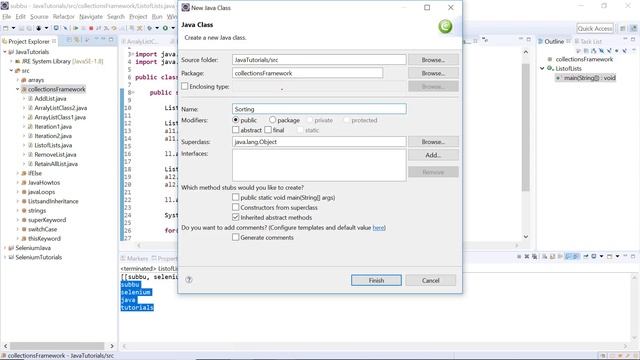Open the dropdown arrow beside Run icon
The width and height of the screenshot is (640, 360).
click(x=173, y=28)
